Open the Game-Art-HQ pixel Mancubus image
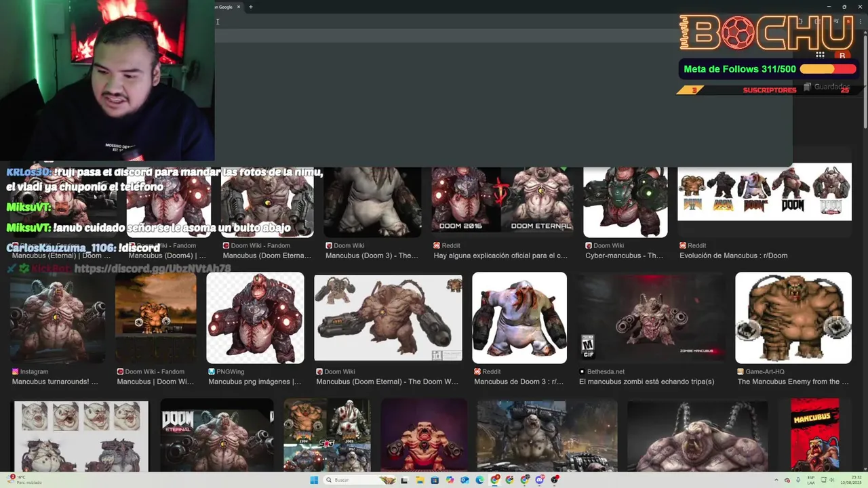The height and width of the screenshot is (488, 868). 793,317
